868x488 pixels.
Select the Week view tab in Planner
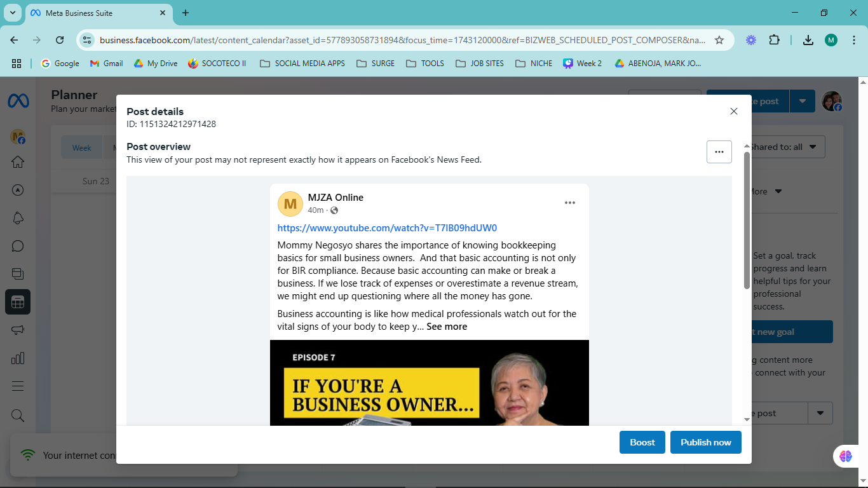coord(81,147)
